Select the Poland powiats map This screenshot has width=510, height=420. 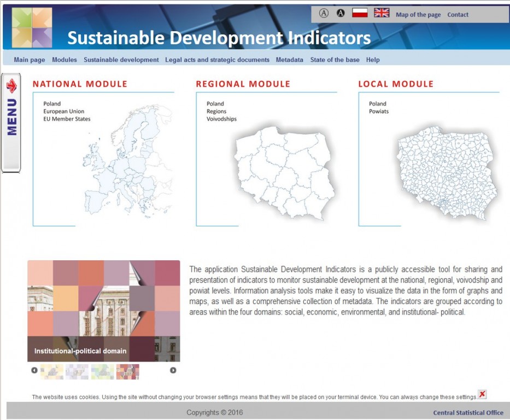coord(447,172)
